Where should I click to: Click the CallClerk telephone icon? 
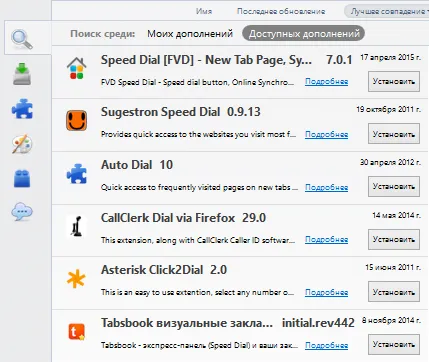tap(77, 226)
